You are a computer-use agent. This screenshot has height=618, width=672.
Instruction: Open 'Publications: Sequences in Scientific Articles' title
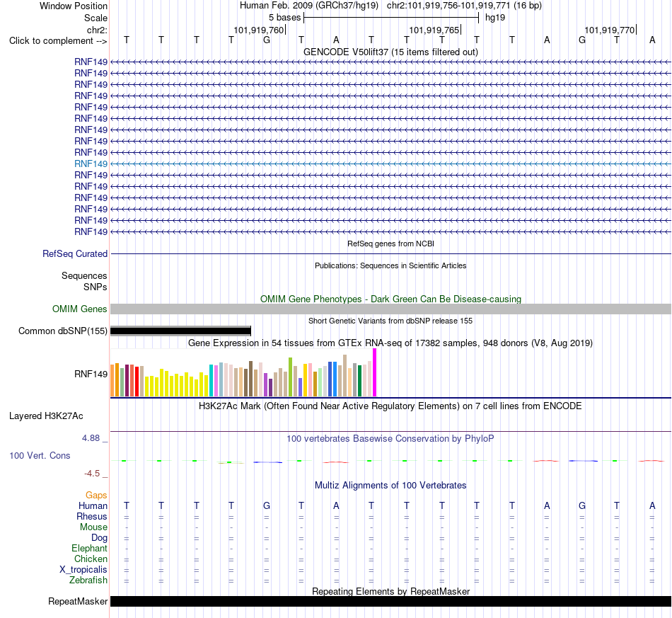pos(390,265)
